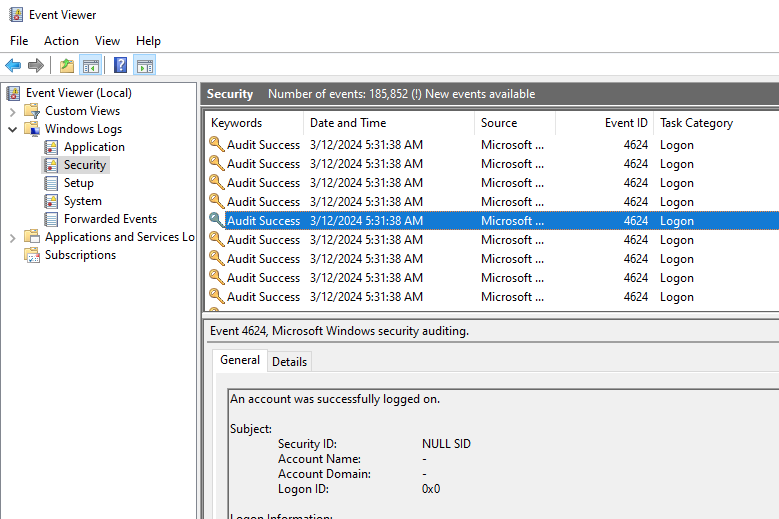The height and width of the screenshot is (519, 779).
Task: Click the Forward arrow in the toolbar
Action: 36,66
